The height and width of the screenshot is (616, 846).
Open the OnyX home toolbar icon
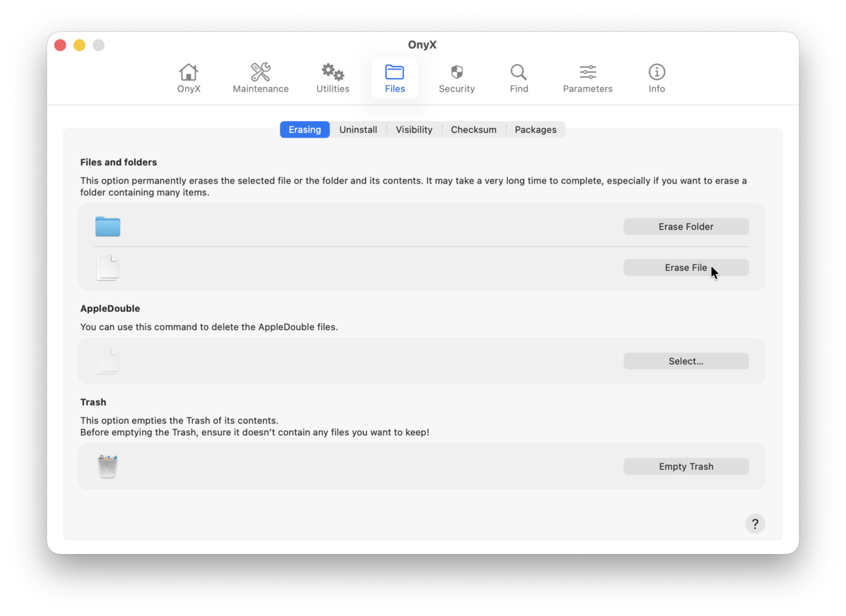[189, 78]
